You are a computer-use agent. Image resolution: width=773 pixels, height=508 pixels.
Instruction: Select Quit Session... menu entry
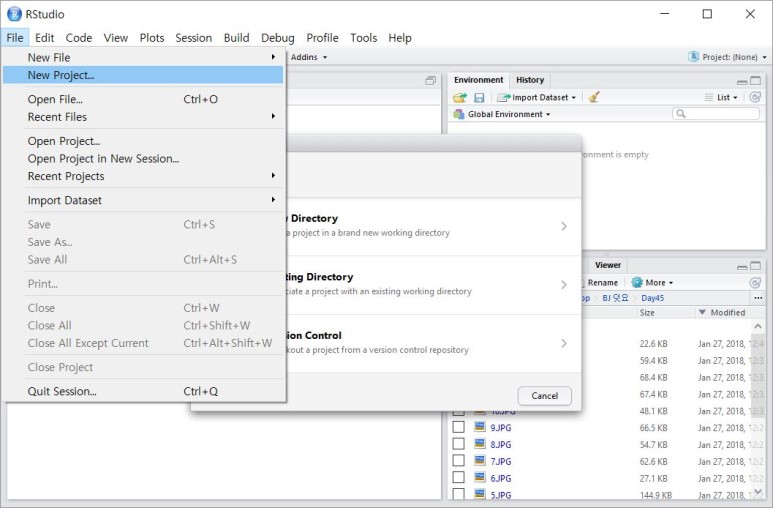(143, 391)
